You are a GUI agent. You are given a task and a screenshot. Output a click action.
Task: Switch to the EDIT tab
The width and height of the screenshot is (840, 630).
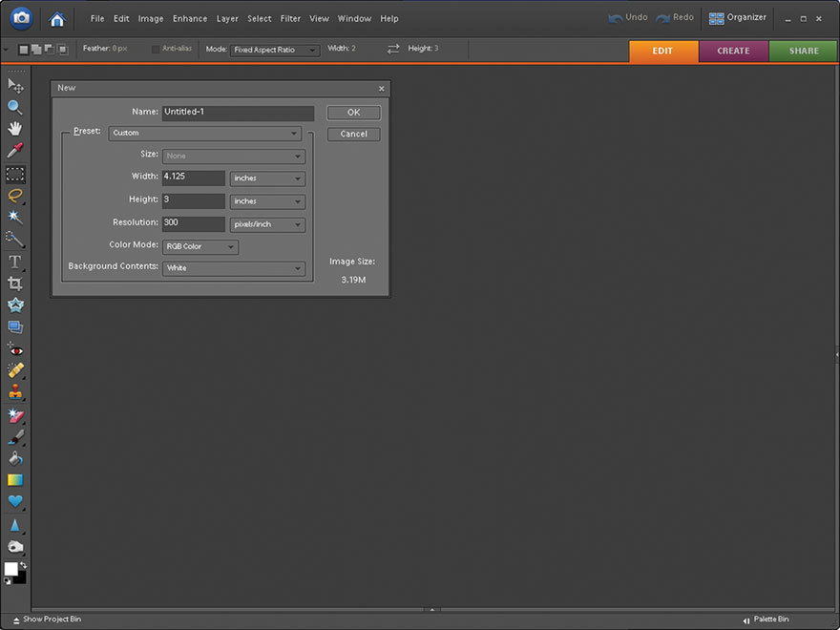click(x=663, y=51)
